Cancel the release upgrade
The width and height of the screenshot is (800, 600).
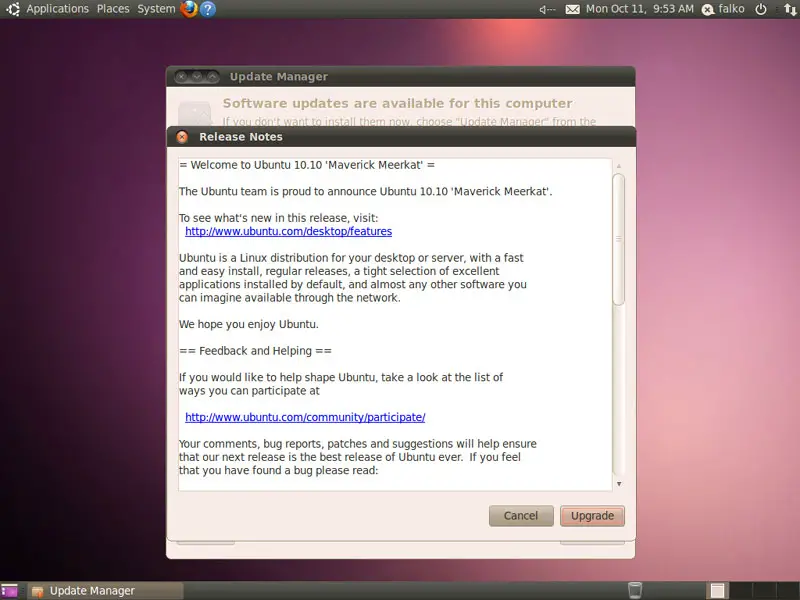tap(521, 516)
